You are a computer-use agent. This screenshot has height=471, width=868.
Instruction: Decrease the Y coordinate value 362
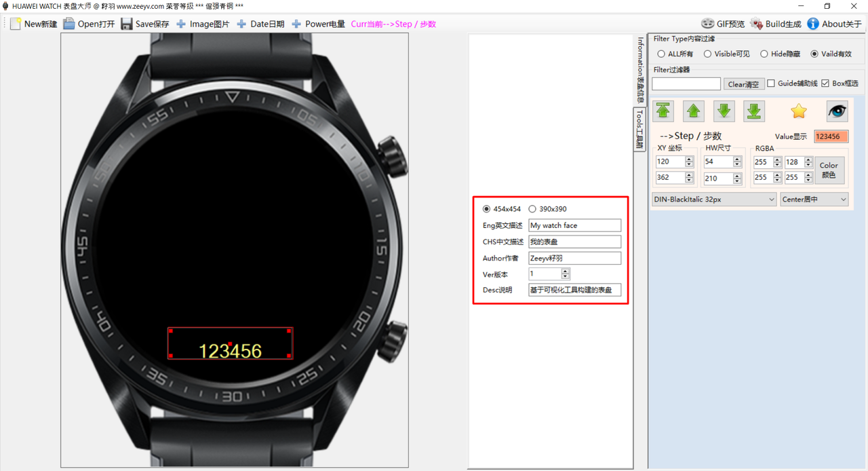point(689,181)
